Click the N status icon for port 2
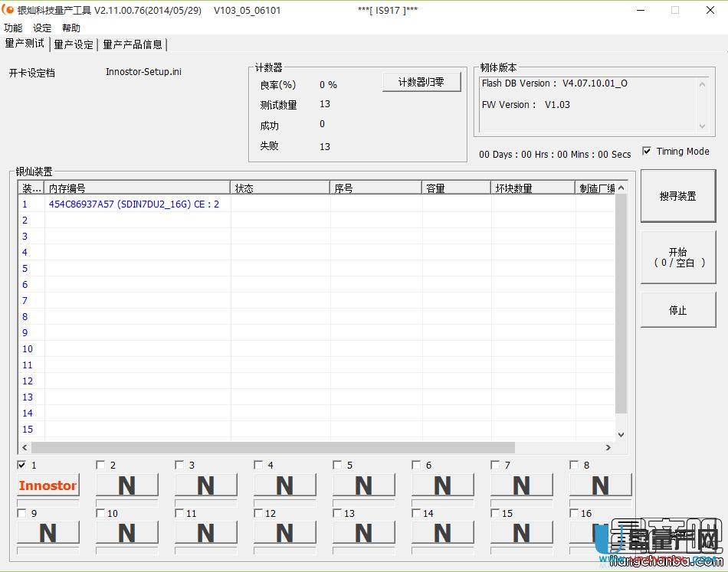This screenshot has height=572, width=728. 126,485
